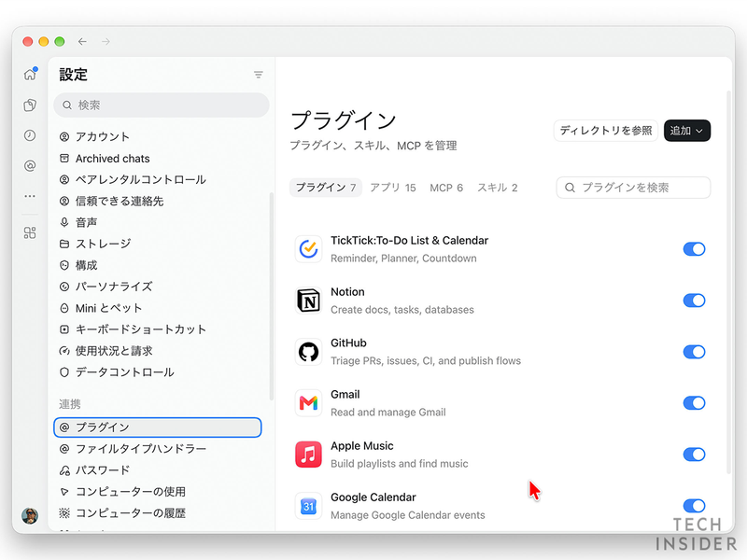Click the データコントロール shield icon
The width and height of the screenshot is (747, 560).
click(x=64, y=372)
